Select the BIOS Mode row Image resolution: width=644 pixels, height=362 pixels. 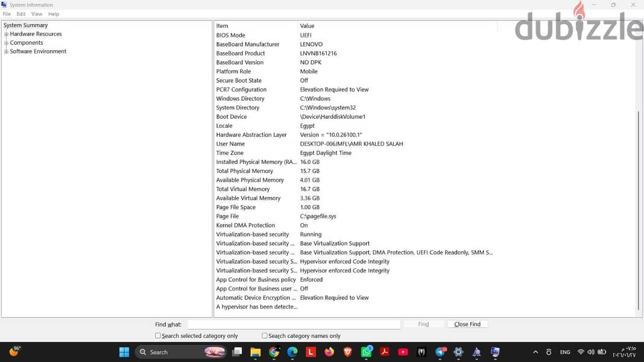[355, 35]
